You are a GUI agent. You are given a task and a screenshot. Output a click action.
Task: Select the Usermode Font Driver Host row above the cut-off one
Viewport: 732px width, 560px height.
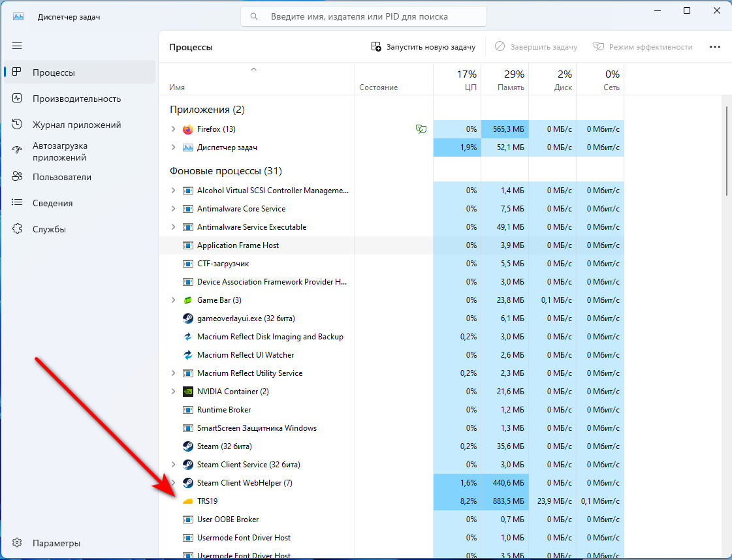391,538
